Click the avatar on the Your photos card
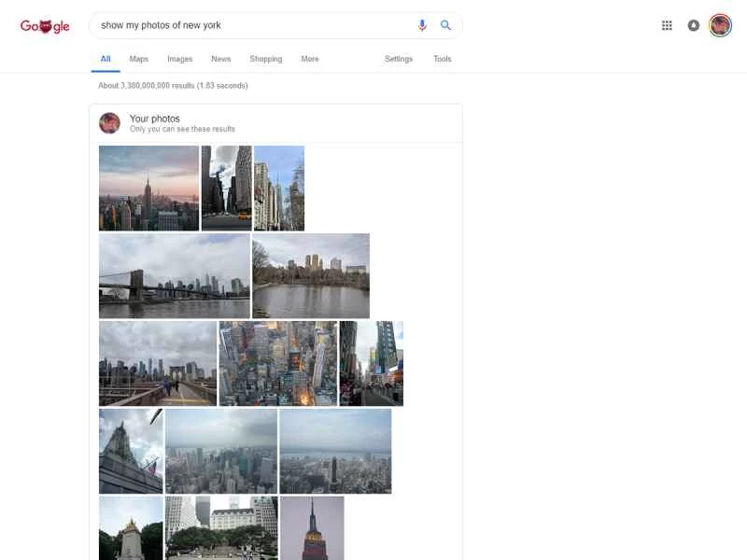The height and width of the screenshot is (560, 747). tap(109, 122)
